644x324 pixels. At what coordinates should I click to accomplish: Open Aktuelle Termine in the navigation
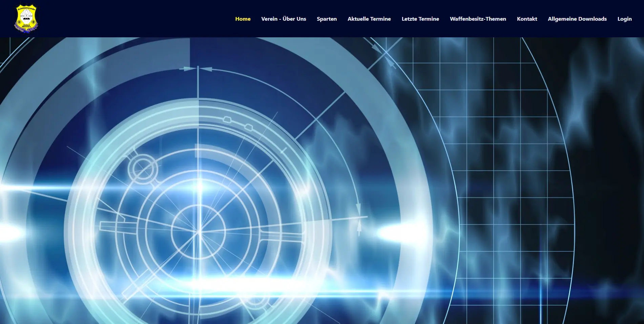[x=369, y=19]
